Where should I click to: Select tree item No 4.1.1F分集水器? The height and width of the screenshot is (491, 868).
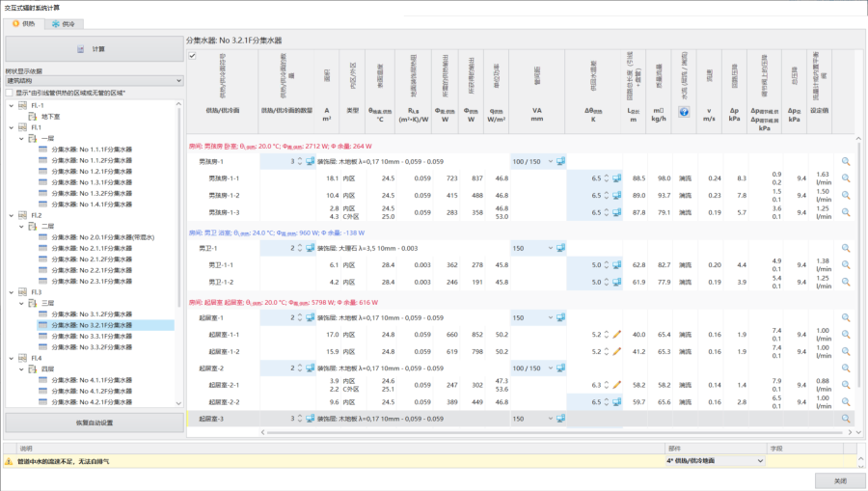point(92,380)
